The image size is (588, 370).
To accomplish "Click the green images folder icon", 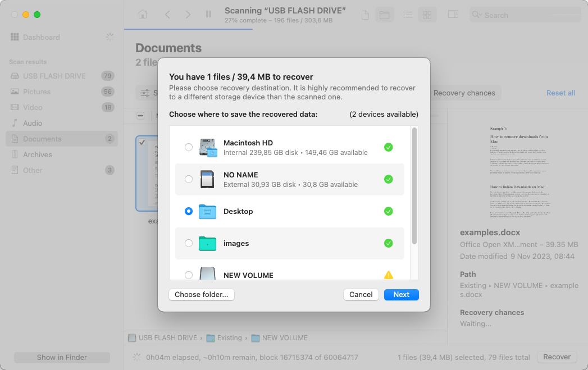I will coord(208,244).
